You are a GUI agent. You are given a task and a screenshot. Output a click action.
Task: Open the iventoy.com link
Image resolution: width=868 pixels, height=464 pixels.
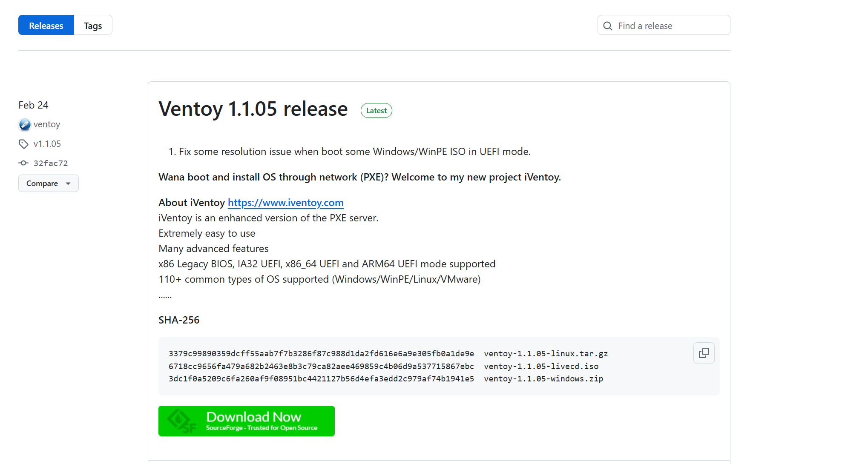click(285, 203)
